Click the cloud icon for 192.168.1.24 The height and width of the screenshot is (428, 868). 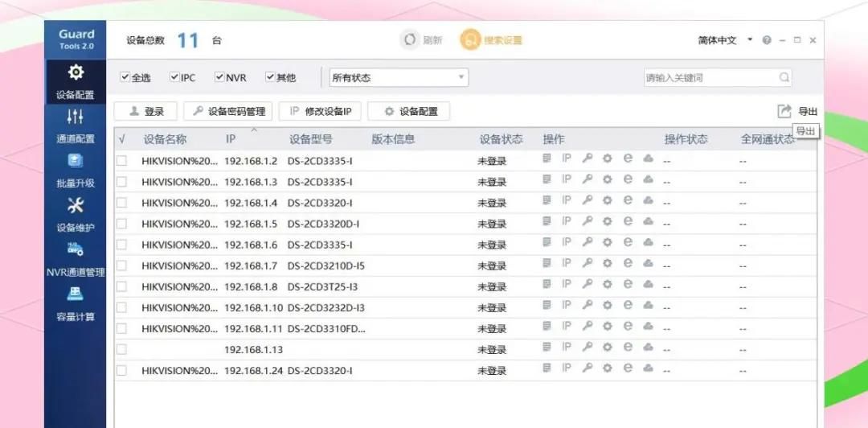pos(649,368)
